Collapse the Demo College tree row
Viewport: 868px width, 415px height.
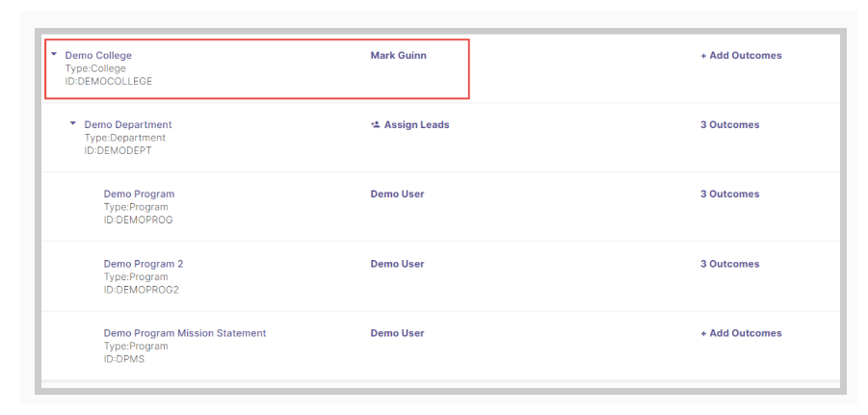[x=54, y=54]
